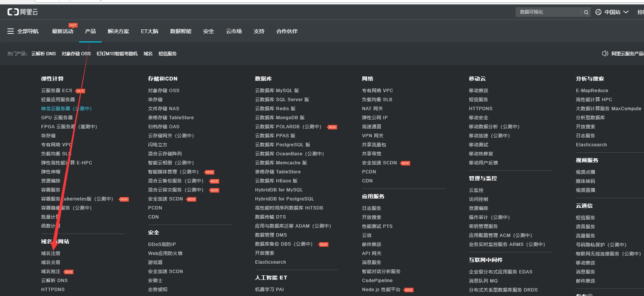Screen dimensions: 644x296
Task: Open 闪电立方 link
Action: tap(157, 145)
